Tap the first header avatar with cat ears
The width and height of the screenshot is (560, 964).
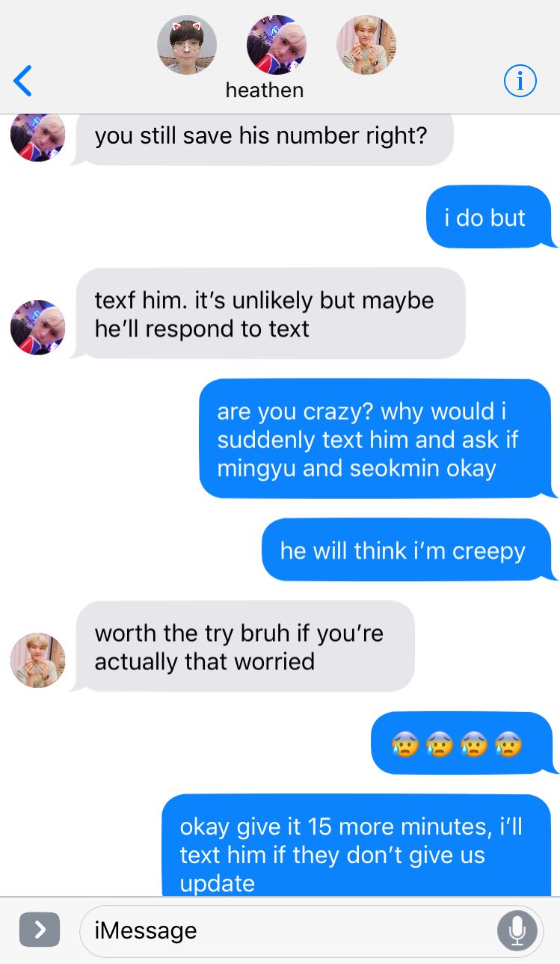[187, 45]
